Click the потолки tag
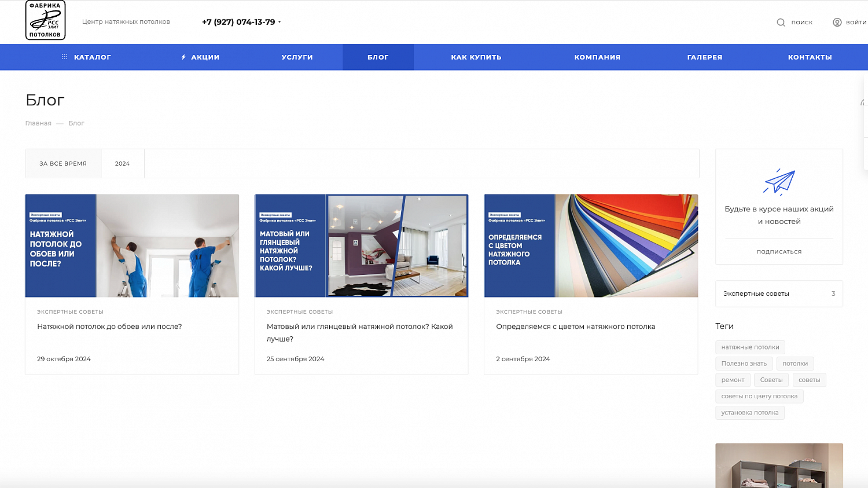This screenshot has width=868, height=488. coord(795,364)
